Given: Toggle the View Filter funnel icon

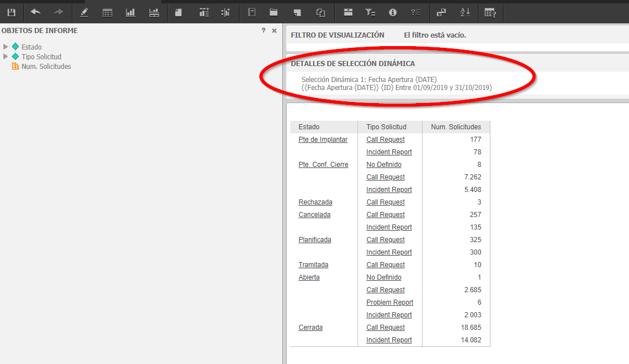Looking at the screenshot, I should (370, 13).
